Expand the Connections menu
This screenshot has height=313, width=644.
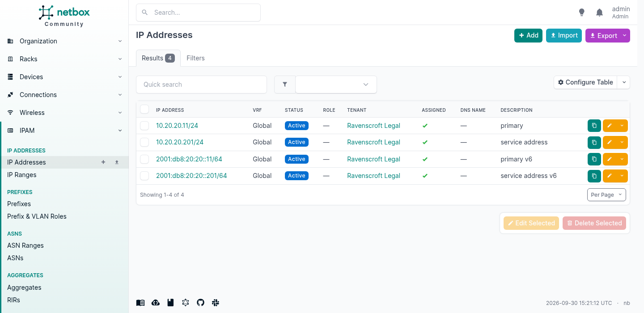(64, 95)
